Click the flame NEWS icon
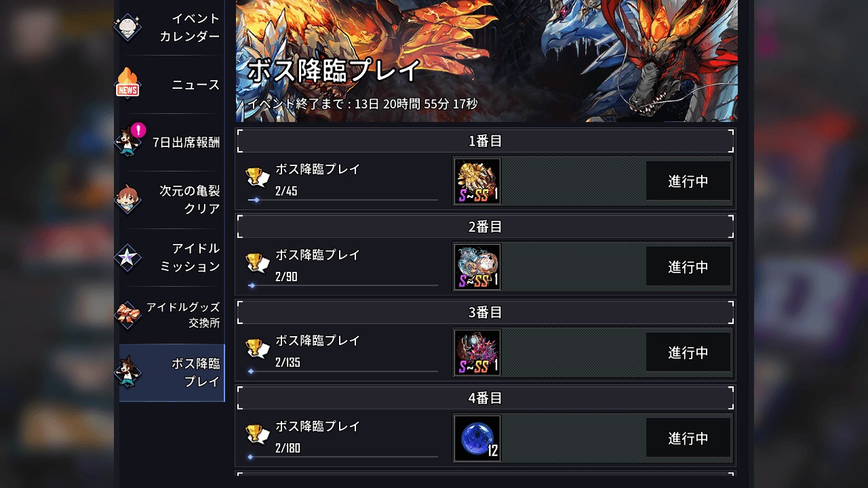The height and width of the screenshot is (488, 868). (127, 84)
